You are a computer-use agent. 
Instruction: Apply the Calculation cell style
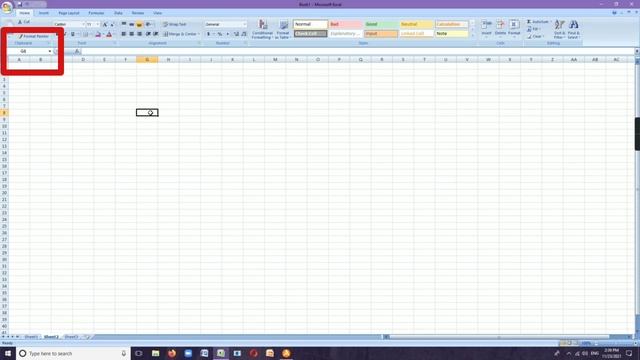click(x=451, y=24)
